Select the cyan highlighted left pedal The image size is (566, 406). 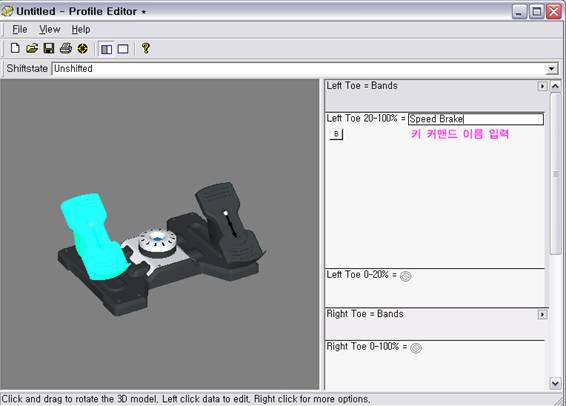pos(93,236)
